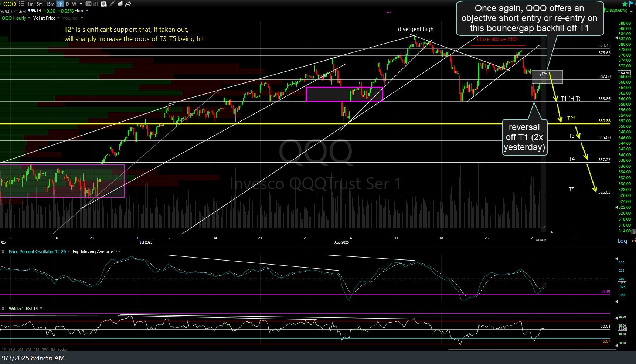
Task: Click the green star favorites icon
Action: point(624,3)
